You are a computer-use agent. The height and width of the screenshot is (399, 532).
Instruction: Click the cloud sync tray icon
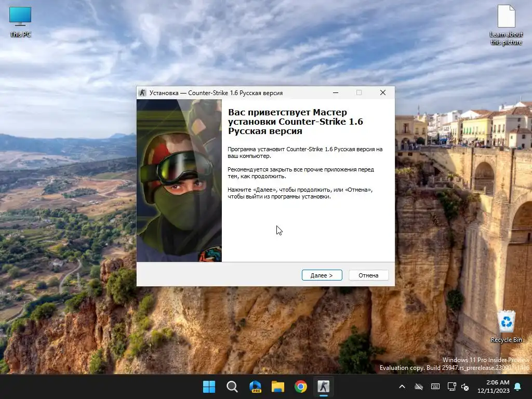coord(419,387)
